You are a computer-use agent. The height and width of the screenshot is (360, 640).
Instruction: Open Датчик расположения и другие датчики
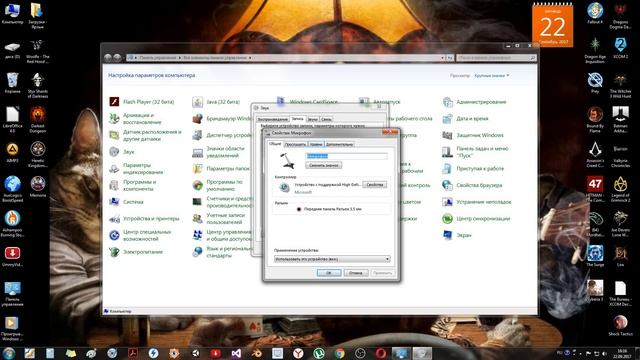[x=145, y=135]
